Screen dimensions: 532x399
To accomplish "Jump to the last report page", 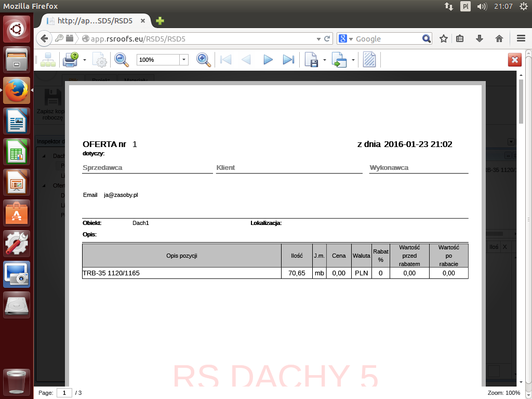I will point(288,60).
